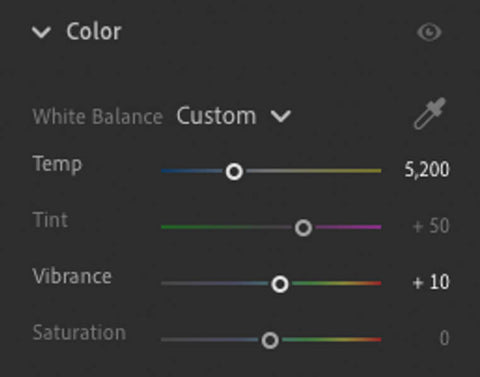This screenshot has width=480, height=377.
Task: Click the Temp label
Action: [57, 164]
